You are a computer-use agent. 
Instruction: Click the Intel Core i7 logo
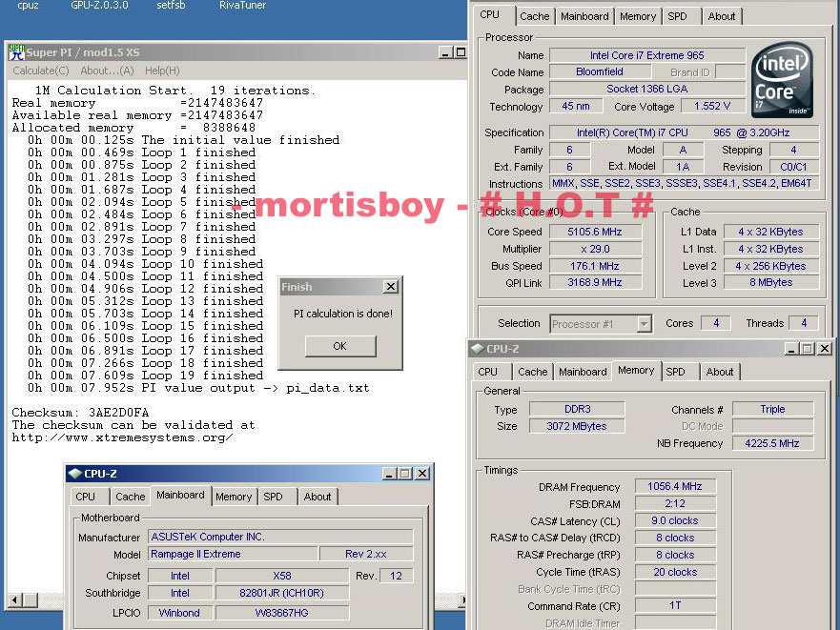pyautogui.click(x=782, y=80)
